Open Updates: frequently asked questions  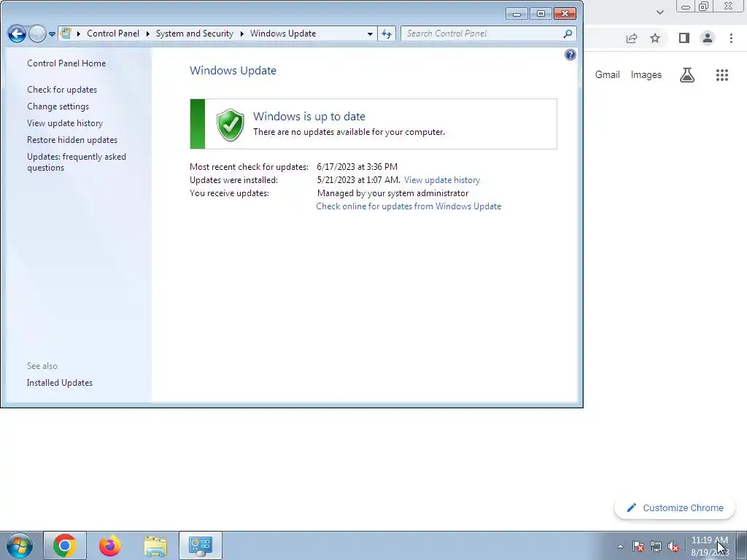[76, 162]
